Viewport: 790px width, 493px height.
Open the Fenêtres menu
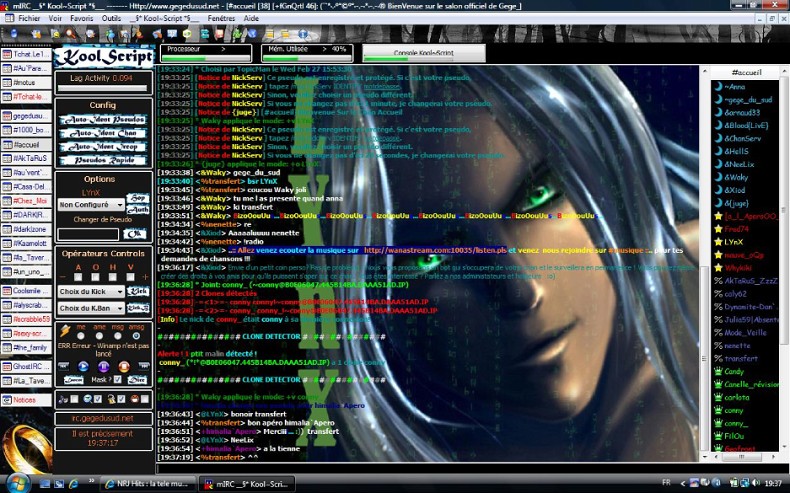click(x=221, y=18)
